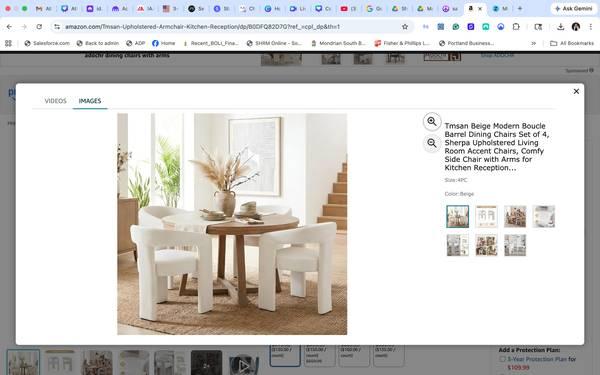View site information next to the URL

pos(57,26)
